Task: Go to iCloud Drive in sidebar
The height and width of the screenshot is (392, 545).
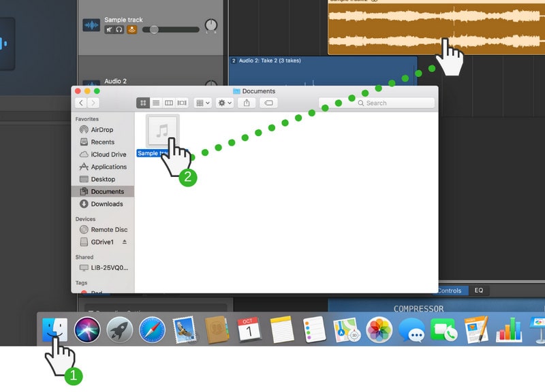Action: coord(108,154)
